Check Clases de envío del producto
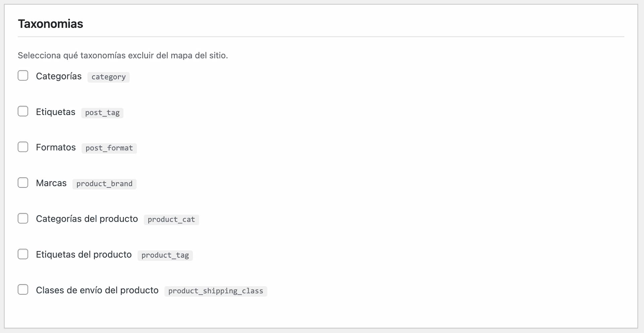 point(23,289)
